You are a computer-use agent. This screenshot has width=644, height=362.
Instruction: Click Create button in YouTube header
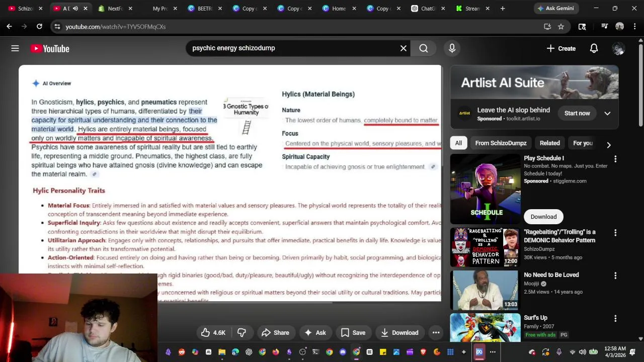pos(560,48)
